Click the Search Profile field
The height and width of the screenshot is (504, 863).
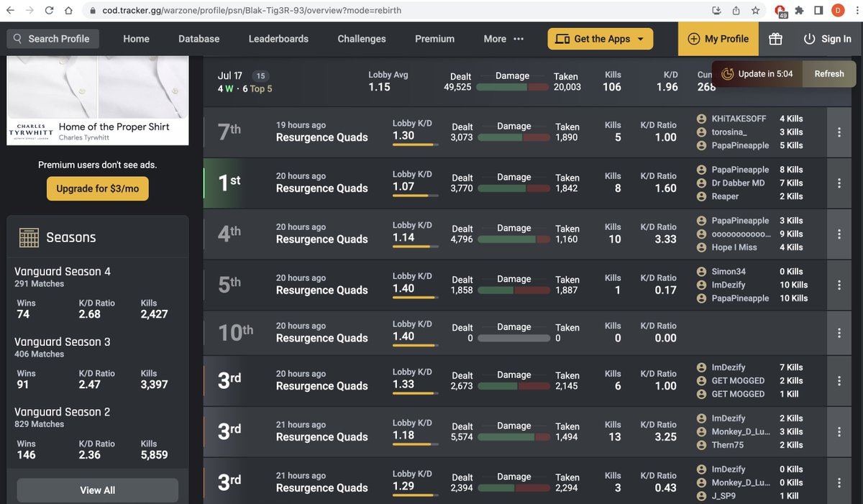pyautogui.click(x=53, y=39)
